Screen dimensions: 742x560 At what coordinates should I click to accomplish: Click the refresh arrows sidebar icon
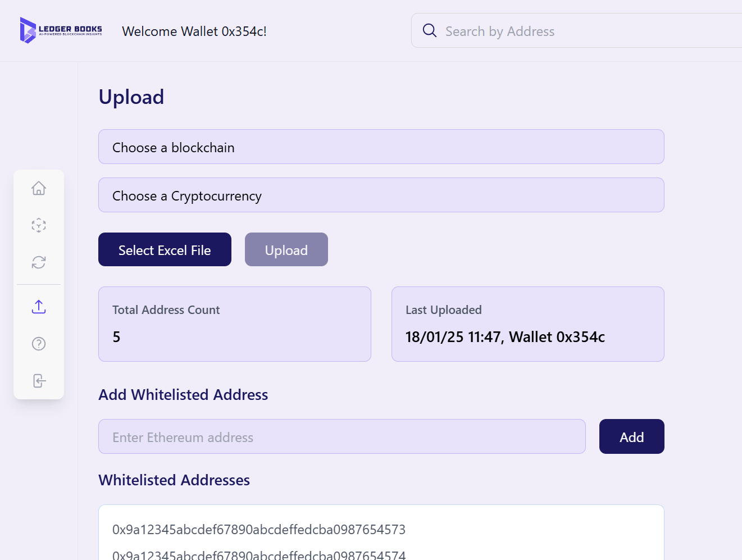pos(39,262)
